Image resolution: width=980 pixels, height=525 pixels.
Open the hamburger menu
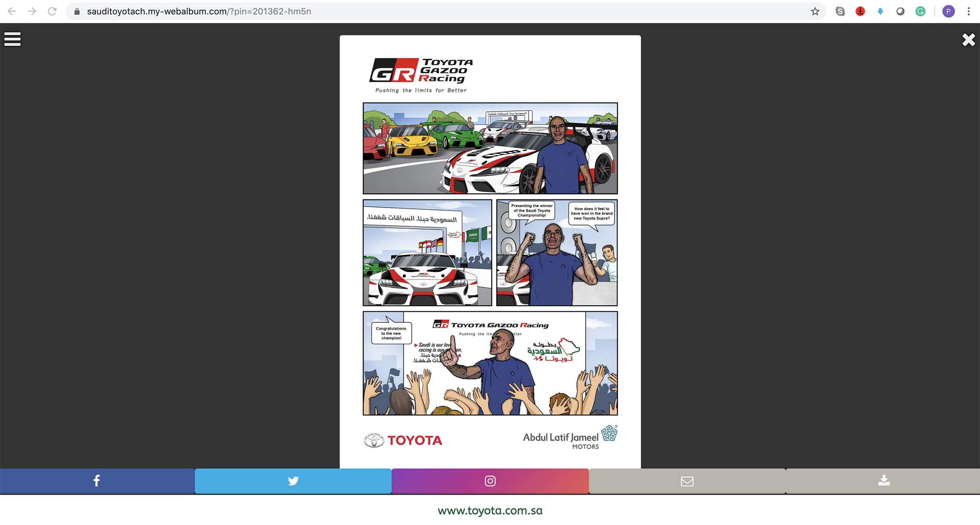pos(13,39)
